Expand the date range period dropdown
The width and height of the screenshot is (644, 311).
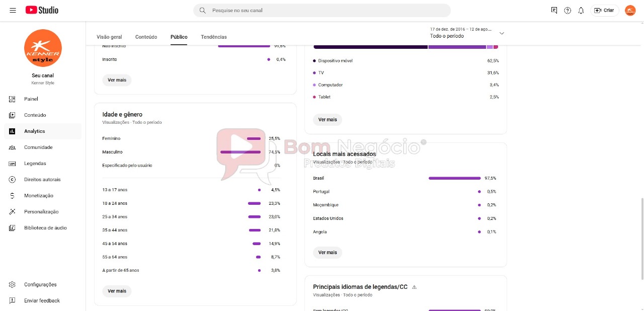[x=467, y=33]
